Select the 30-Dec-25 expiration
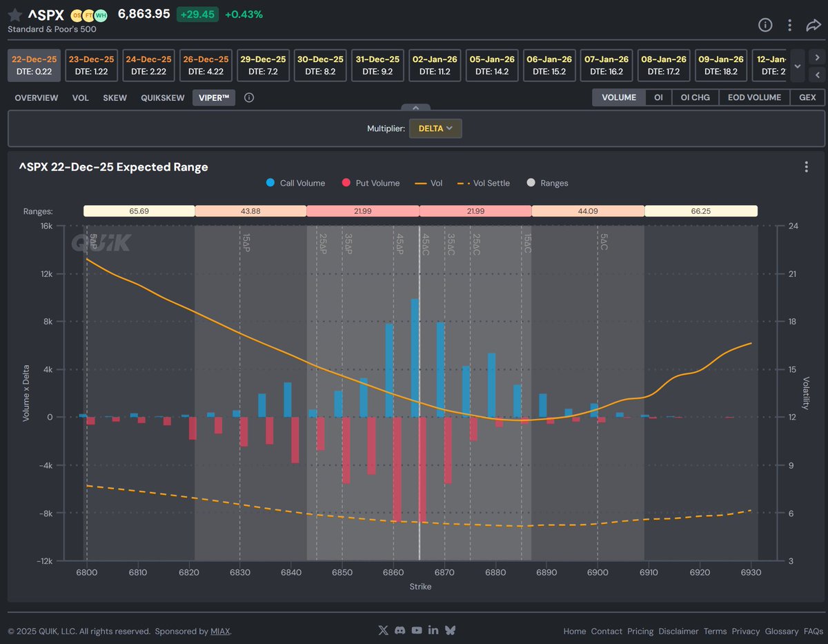 point(320,66)
